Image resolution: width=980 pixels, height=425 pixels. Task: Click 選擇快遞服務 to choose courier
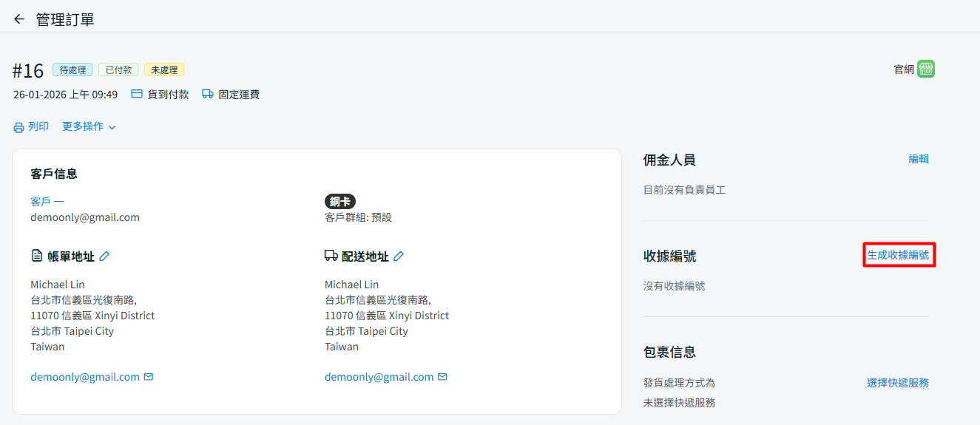coord(898,383)
